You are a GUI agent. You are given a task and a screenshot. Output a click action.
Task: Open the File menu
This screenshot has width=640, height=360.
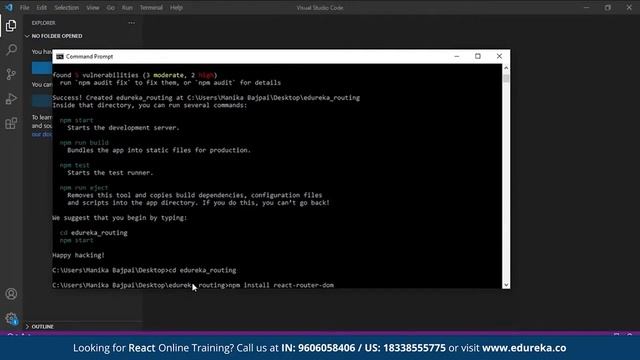(x=24, y=8)
